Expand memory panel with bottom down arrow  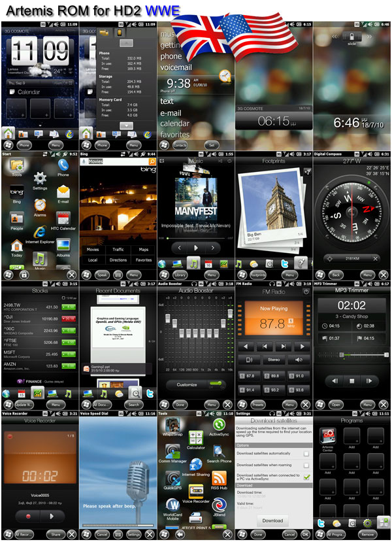pos(126,126)
